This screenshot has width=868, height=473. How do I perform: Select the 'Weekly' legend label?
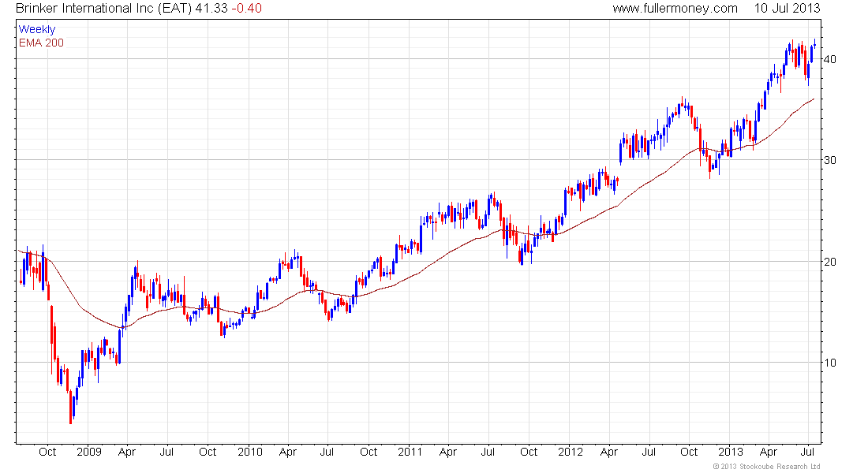click(37, 29)
